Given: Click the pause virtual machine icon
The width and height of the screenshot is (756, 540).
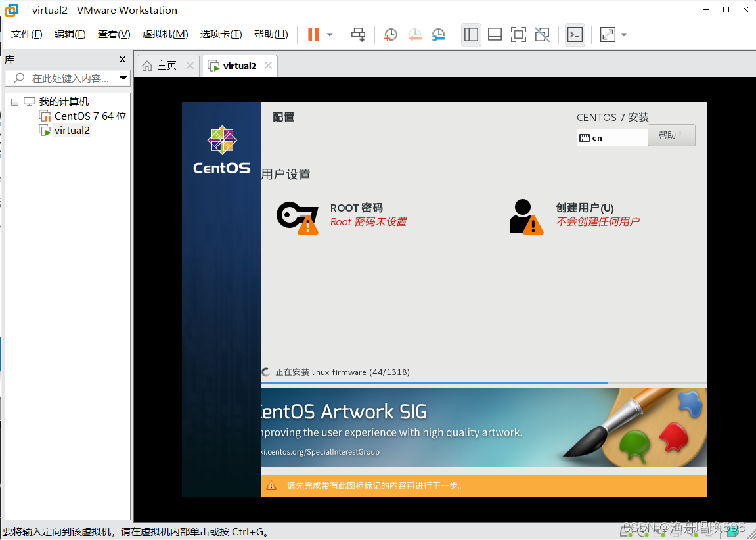Looking at the screenshot, I should [x=313, y=34].
